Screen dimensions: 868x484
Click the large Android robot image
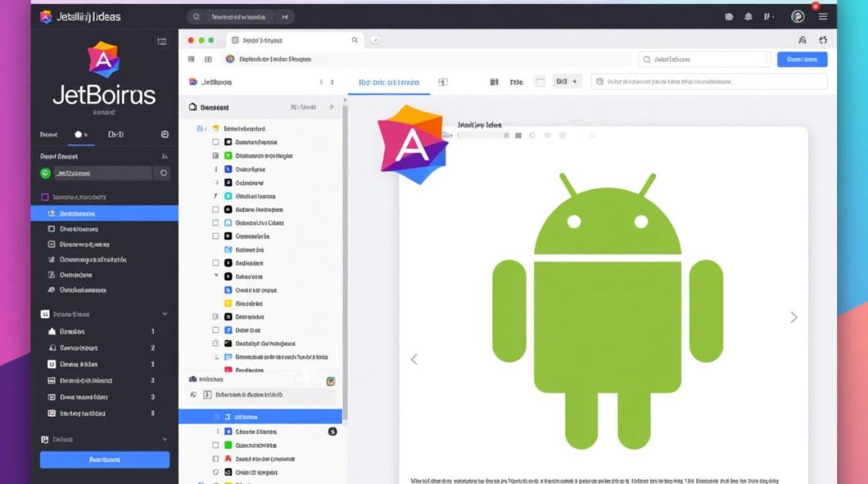click(x=607, y=310)
